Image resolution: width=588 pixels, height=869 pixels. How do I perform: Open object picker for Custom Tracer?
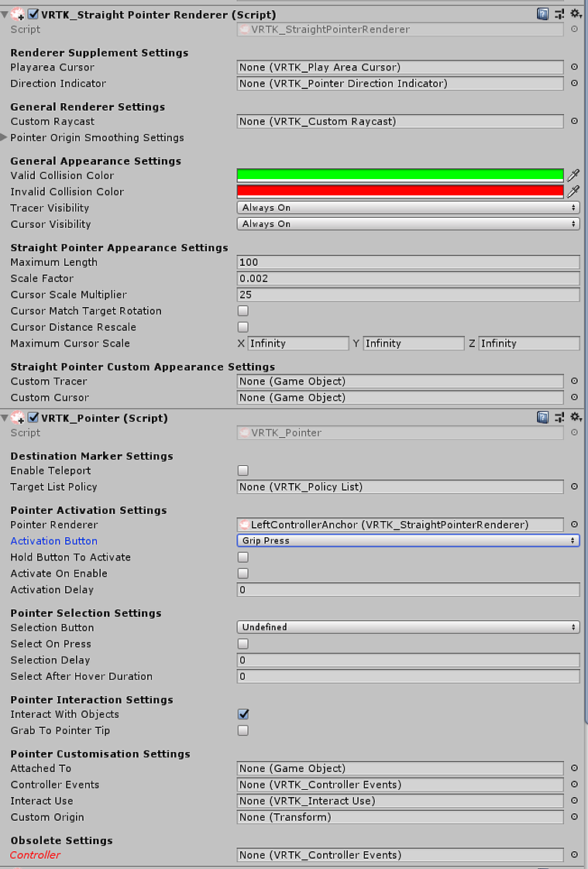[x=574, y=381]
